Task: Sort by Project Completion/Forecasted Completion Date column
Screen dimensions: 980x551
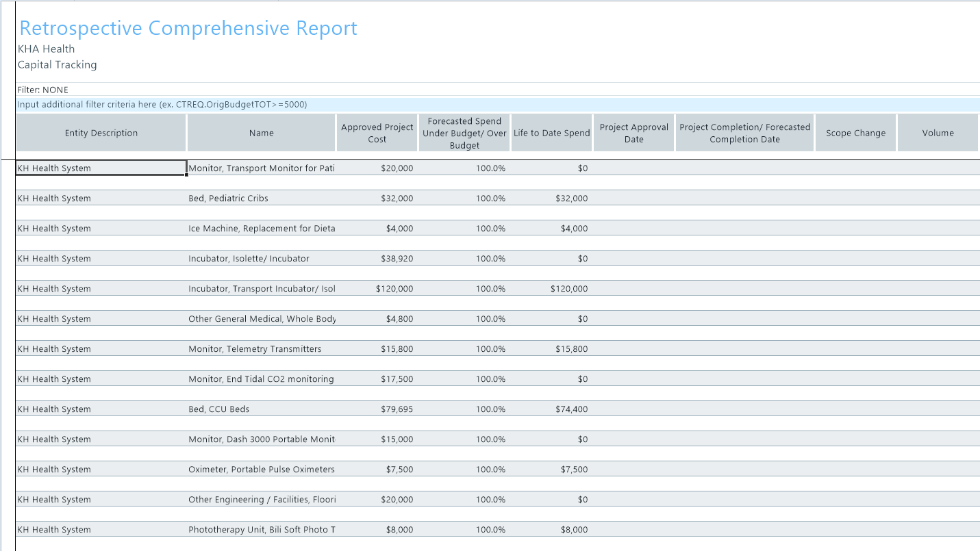Action: click(744, 132)
